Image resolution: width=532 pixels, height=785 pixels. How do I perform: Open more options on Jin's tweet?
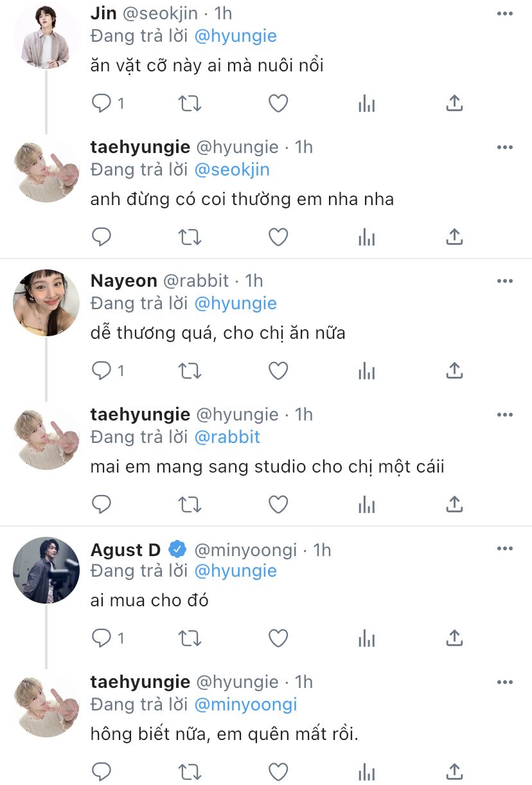(505, 14)
